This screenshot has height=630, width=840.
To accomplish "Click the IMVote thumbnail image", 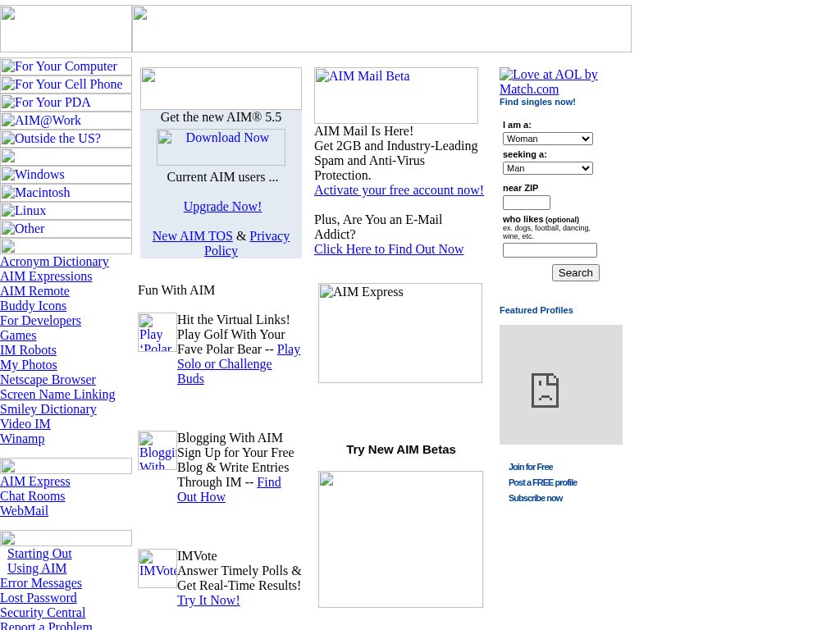I will click(157, 568).
